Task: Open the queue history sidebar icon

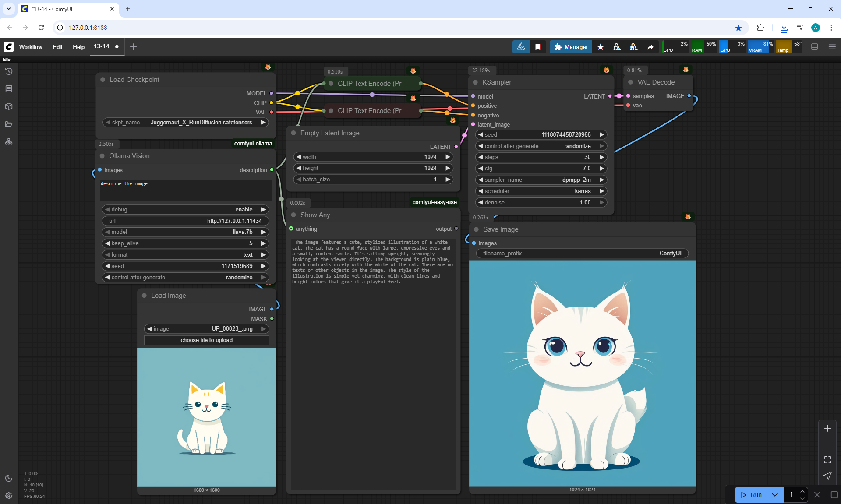Action: pyautogui.click(x=9, y=71)
